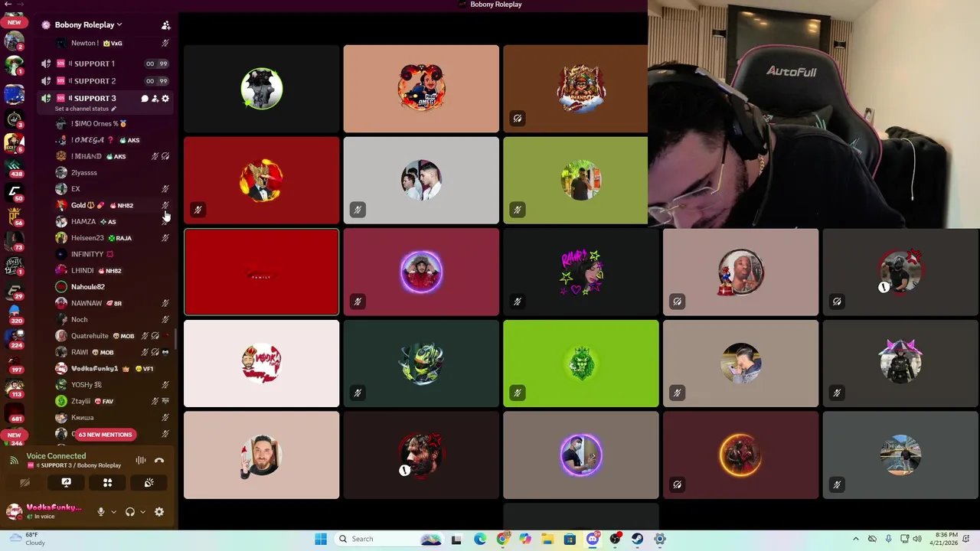
Task: Open server icon with 224 badge
Action: coord(14,338)
